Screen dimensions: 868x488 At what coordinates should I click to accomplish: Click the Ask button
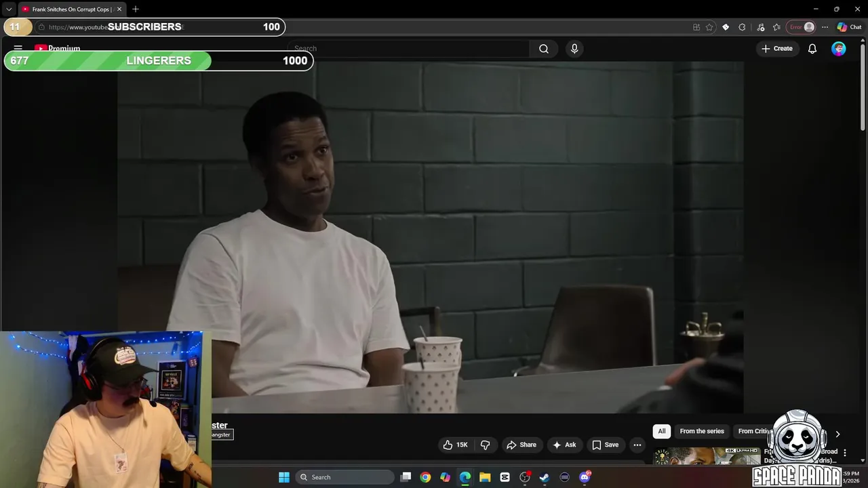tap(564, 445)
